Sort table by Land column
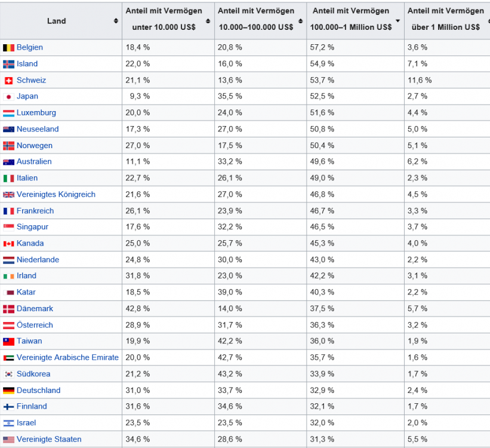 [x=116, y=21]
